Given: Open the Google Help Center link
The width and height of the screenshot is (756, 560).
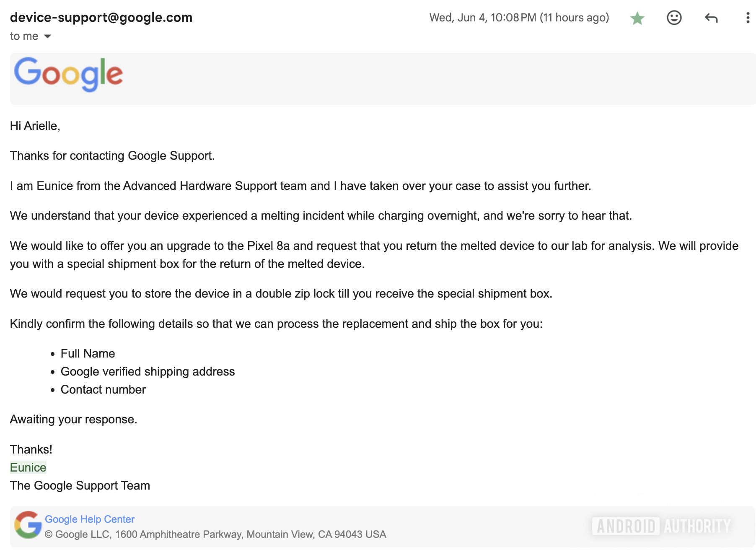Looking at the screenshot, I should pos(90,519).
